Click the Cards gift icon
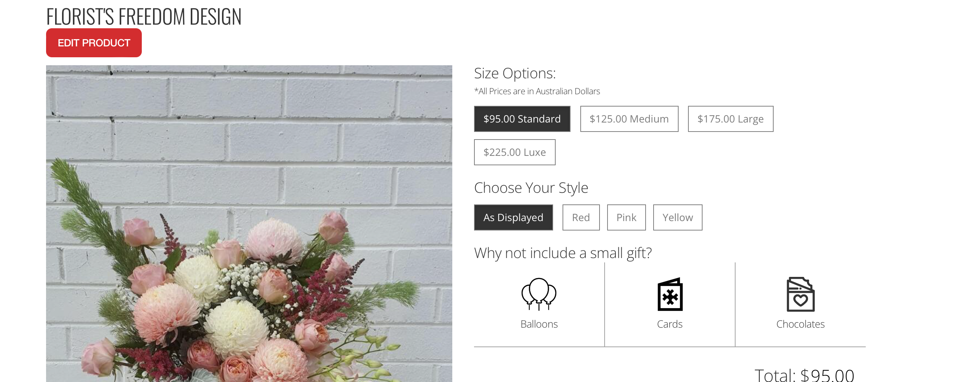Viewport: 980px width, 382px height. click(670, 294)
